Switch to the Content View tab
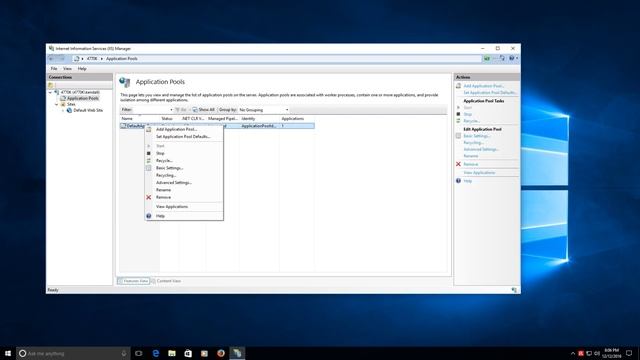Screen dimensions: 640x360 coord(166,281)
